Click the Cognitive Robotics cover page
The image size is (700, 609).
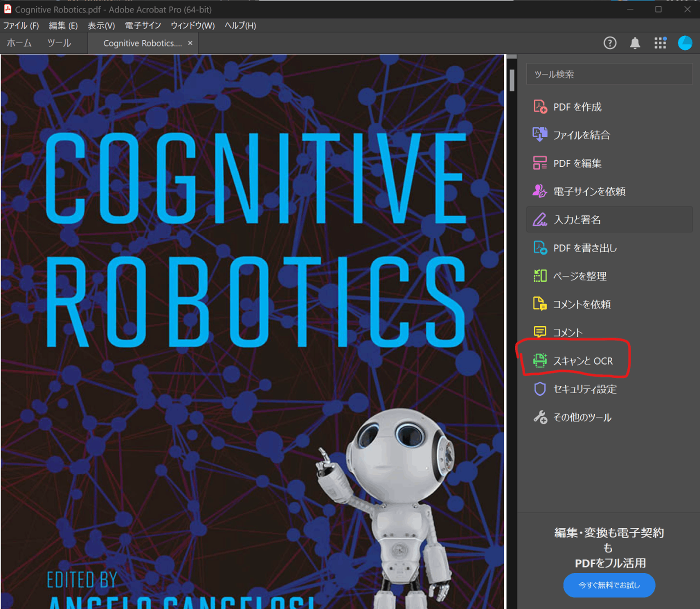[253, 331]
